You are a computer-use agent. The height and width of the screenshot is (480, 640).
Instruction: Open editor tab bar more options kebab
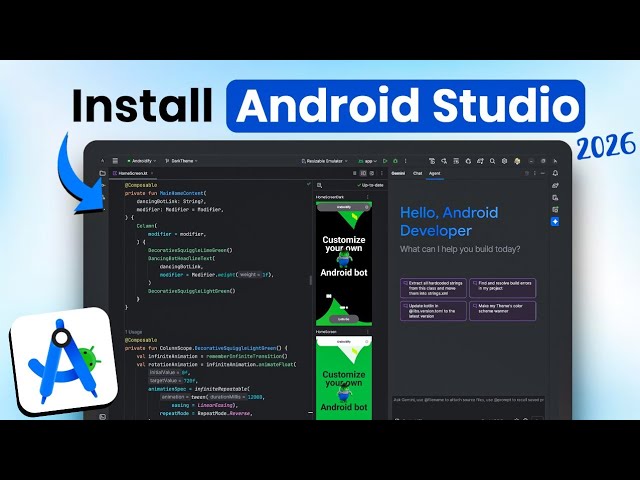click(x=382, y=173)
